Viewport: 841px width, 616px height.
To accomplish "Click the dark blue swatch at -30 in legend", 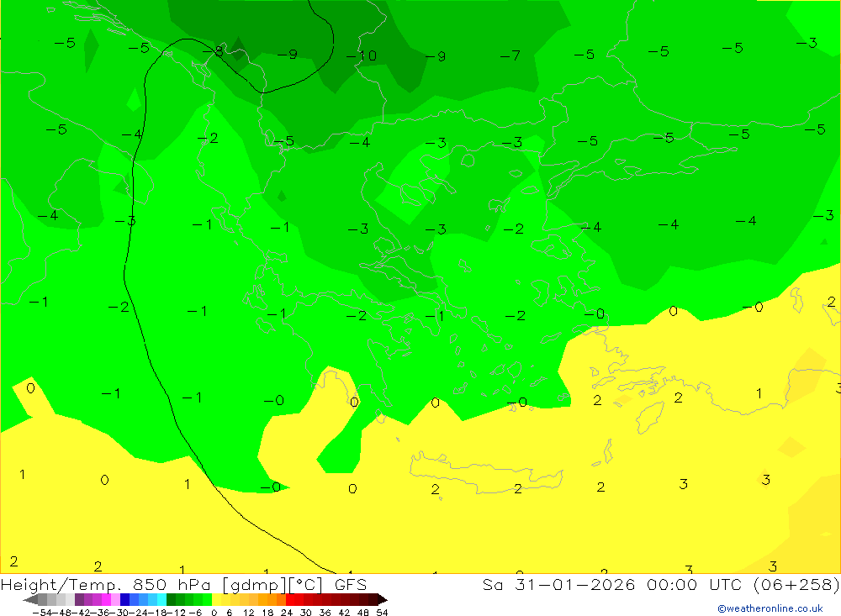I will click(124, 599).
